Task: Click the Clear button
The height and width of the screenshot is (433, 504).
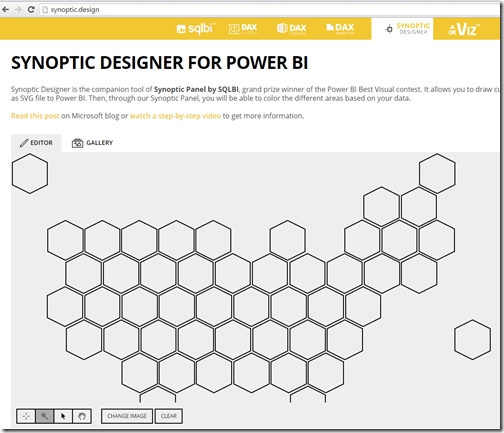Action: [169, 416]
